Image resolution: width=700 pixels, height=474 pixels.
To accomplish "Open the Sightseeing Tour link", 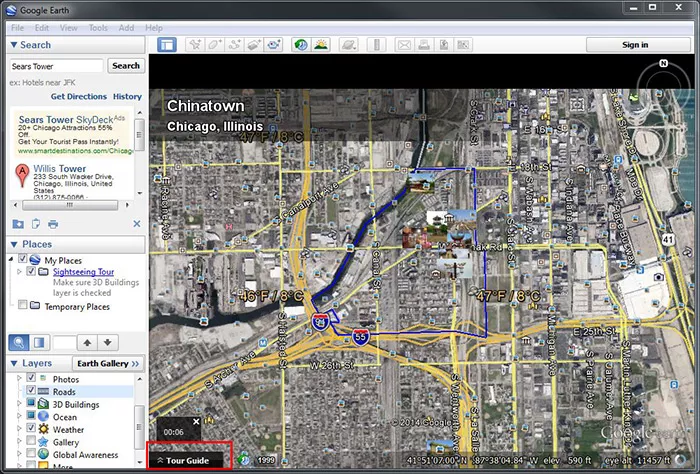I will point(83,272).
